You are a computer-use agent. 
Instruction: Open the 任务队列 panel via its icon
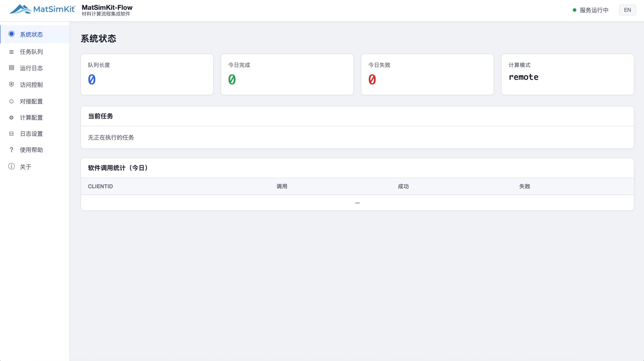11,52
